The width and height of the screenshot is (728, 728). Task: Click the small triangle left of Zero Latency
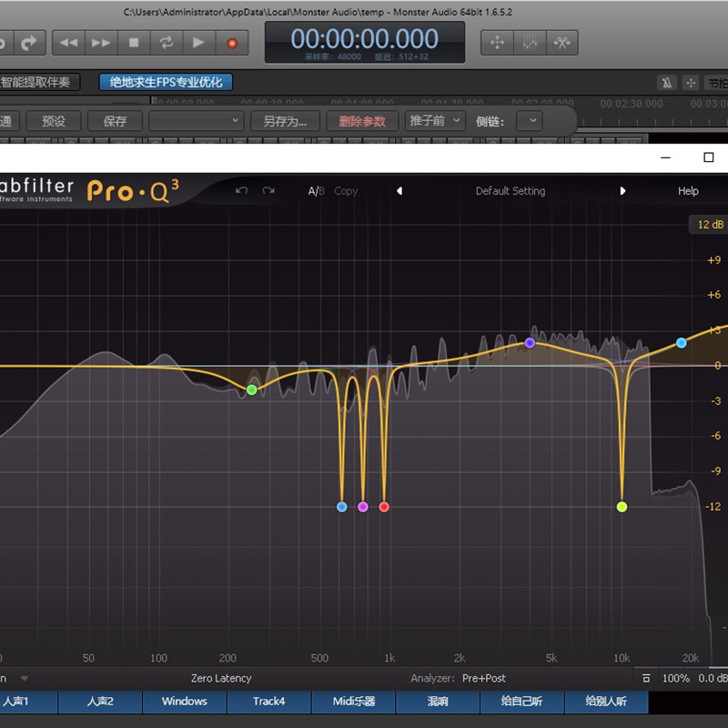click(x=25, y=678)
